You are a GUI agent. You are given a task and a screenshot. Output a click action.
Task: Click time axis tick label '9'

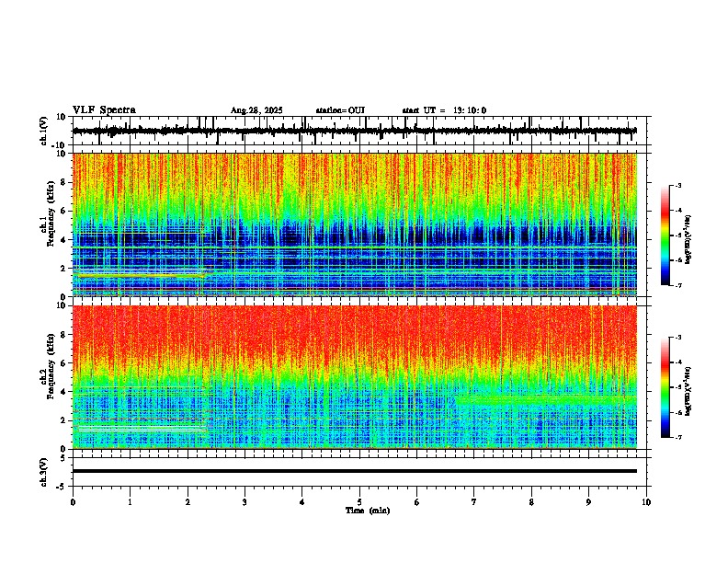pyautogui.click(x=588, y=502)
